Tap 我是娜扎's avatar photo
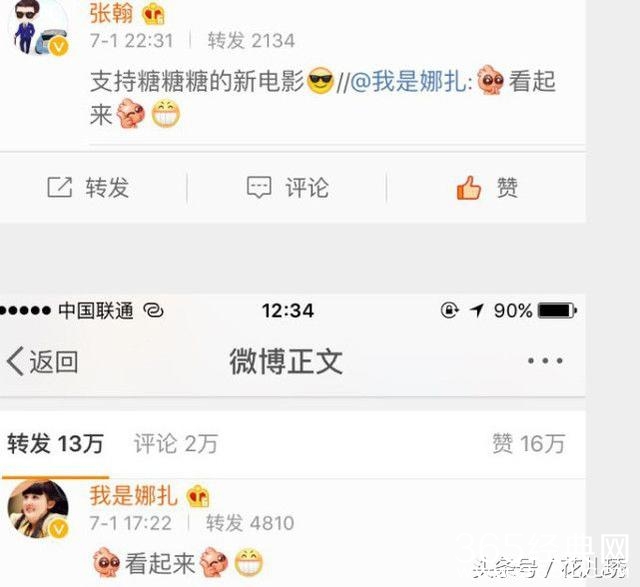Viewport: 640px width, 587px height. (x=38, y=509)
